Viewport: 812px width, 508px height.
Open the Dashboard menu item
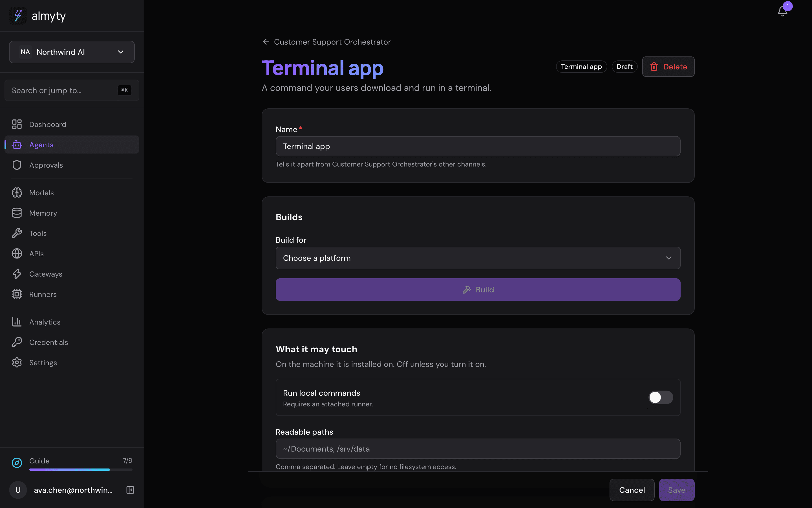pos(72,124)
